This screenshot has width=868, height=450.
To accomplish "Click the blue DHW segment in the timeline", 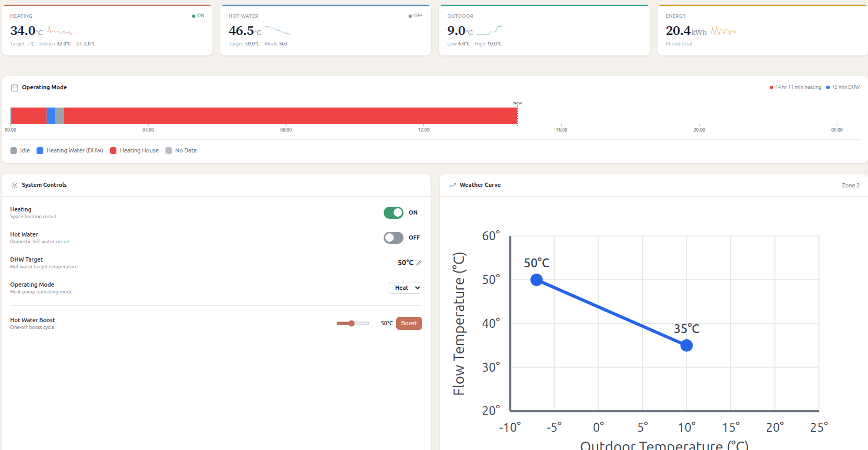I will click(x=51, y=116).
